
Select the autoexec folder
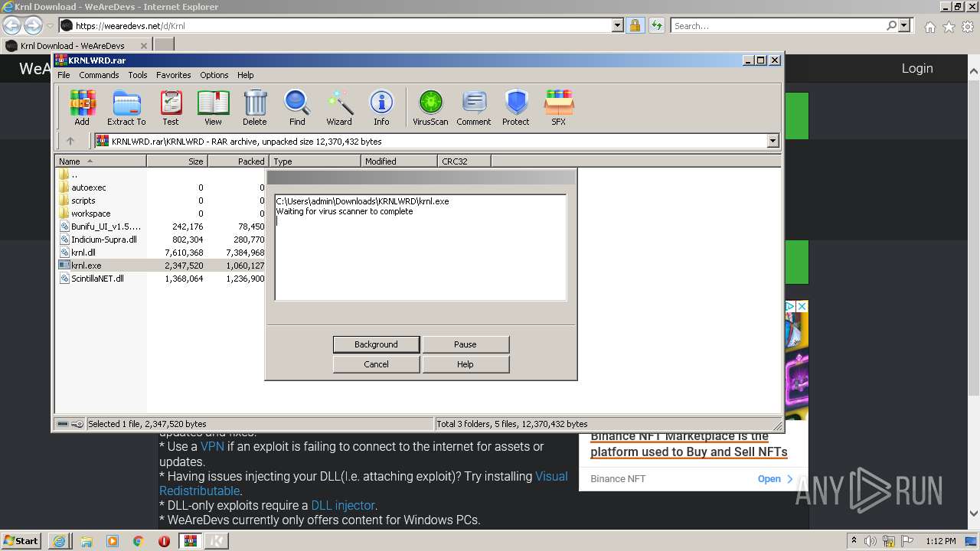click(89, 187)
